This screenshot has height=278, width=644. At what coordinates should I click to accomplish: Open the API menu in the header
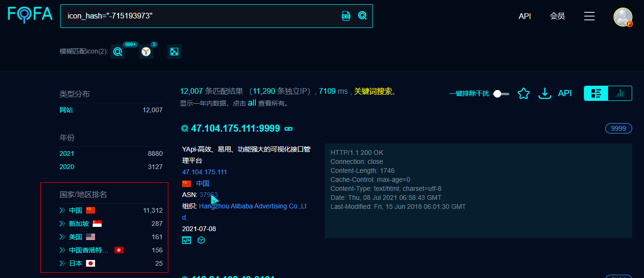tap(525, 16)
